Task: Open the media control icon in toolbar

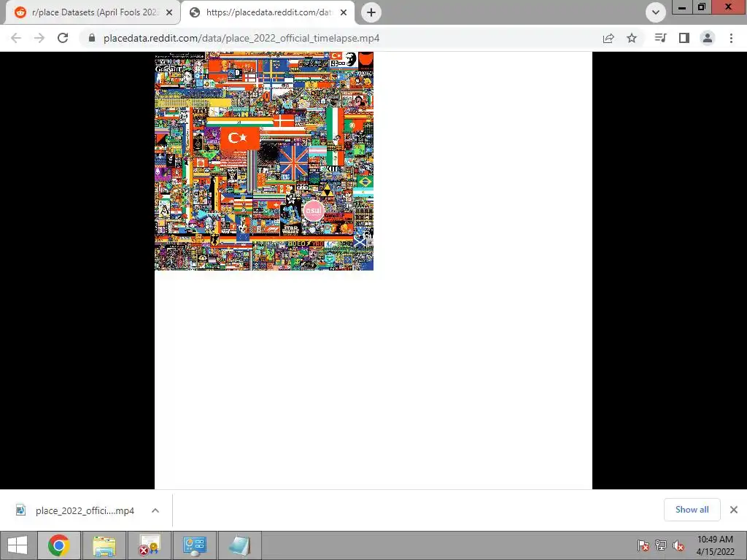Action: pyautogui.click(x=660, y=38)
